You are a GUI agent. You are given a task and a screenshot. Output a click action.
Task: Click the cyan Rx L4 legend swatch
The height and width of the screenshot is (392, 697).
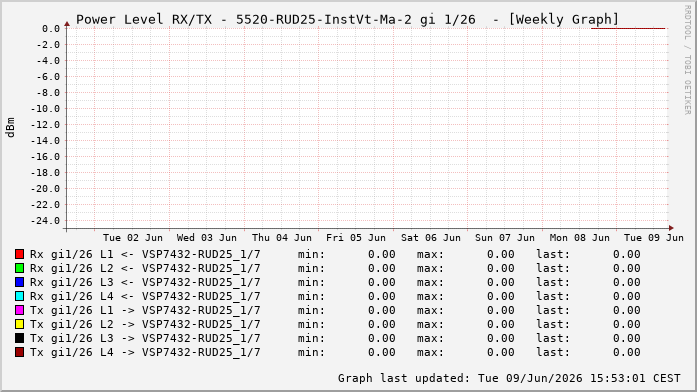19,296
